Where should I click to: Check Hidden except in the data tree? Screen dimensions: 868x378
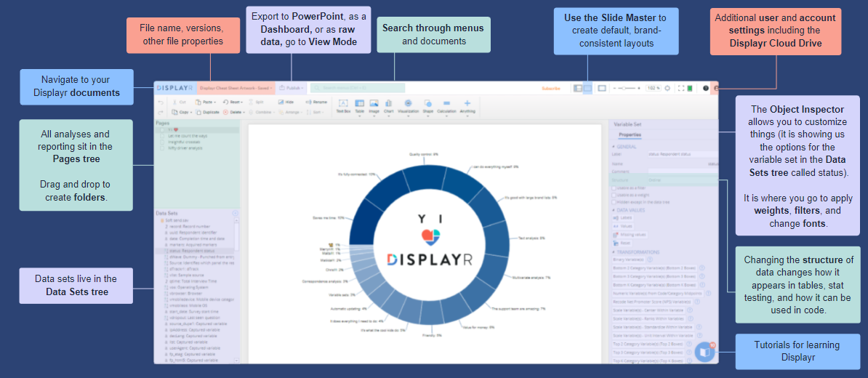(x=614, y=202)
